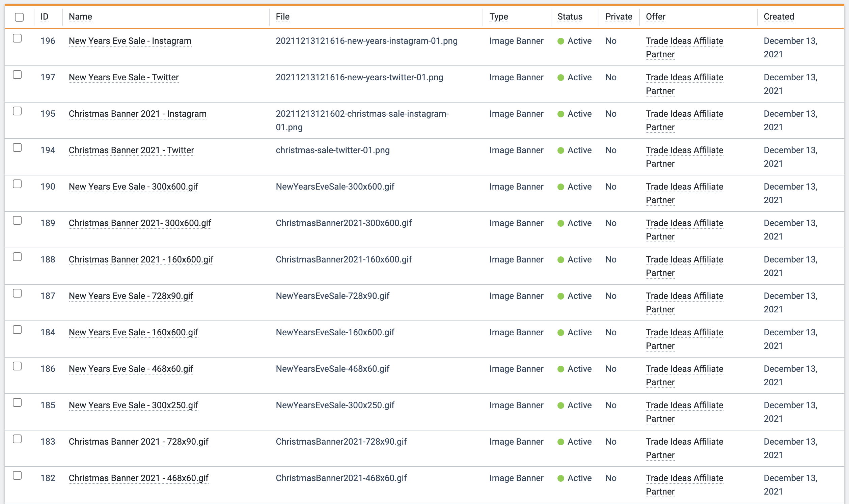Viewport: 849px width, 504px height.
Task: Click the green Active status dot in row 189
Action: pos(561,223)
